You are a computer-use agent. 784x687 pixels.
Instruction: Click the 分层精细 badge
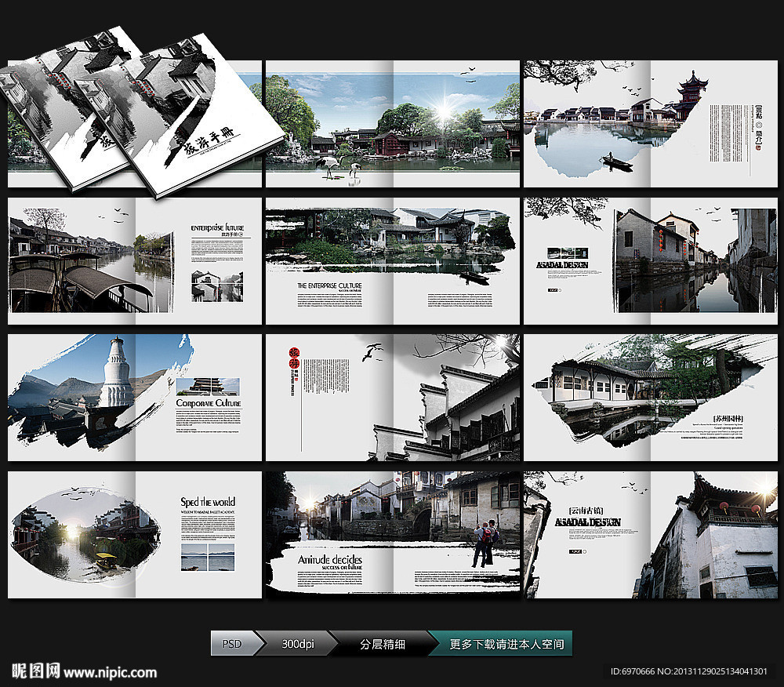tap(383, 644)
